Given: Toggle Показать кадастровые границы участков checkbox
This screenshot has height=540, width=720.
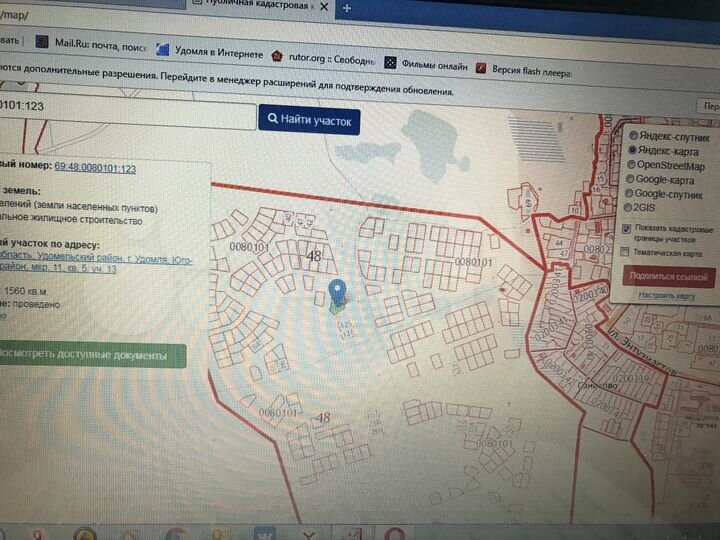Looking at the screenshot, I should pyautogui.click(x=625, y=229).
